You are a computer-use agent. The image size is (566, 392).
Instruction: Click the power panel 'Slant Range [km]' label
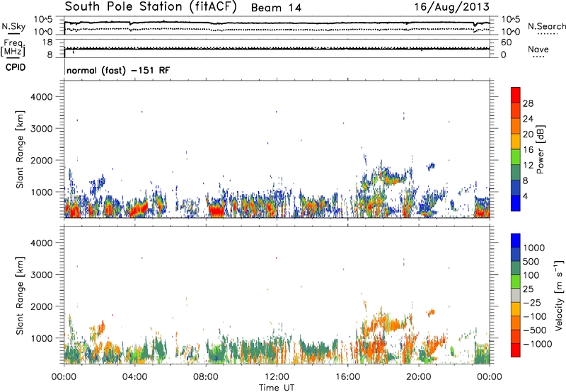pos(21,149)
